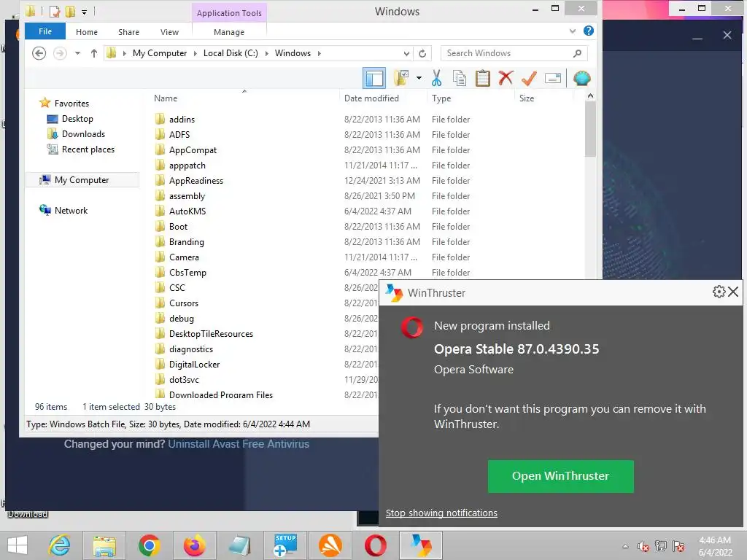Open the Windows Start button

pyautogui.click(x=18, y=545)
